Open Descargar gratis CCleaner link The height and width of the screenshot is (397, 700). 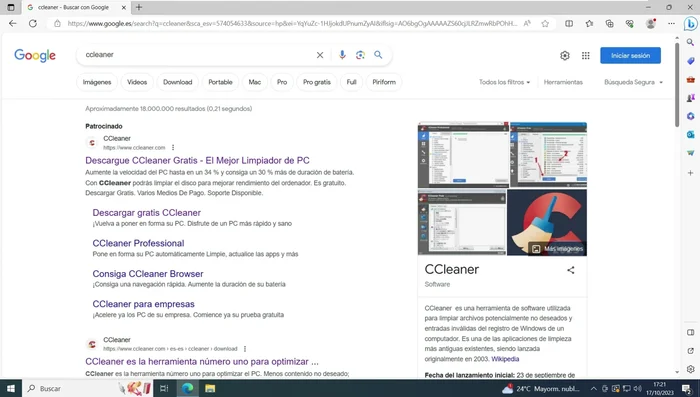coord(146,213)
